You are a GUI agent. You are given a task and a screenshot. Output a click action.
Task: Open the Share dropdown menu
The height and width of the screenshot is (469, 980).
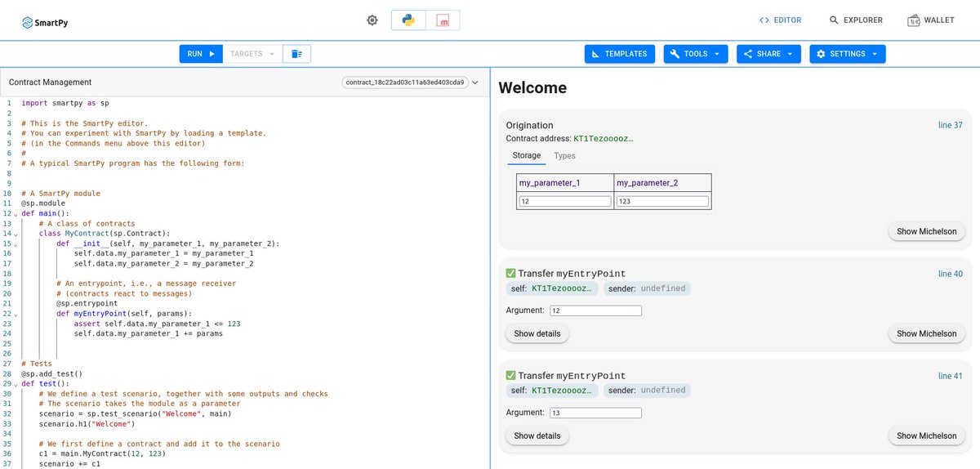tap(768, 54)
